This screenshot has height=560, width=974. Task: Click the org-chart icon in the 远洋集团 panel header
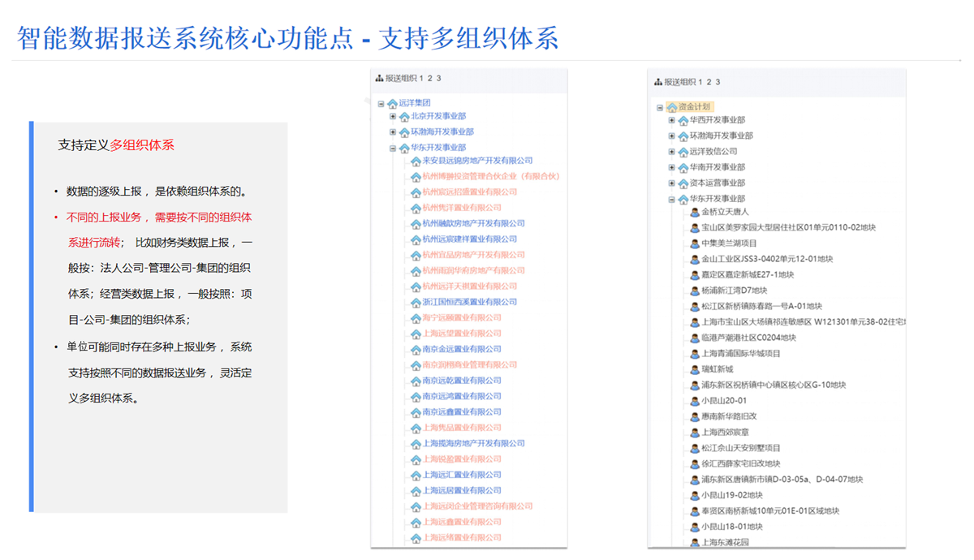(x=379, y=79)
